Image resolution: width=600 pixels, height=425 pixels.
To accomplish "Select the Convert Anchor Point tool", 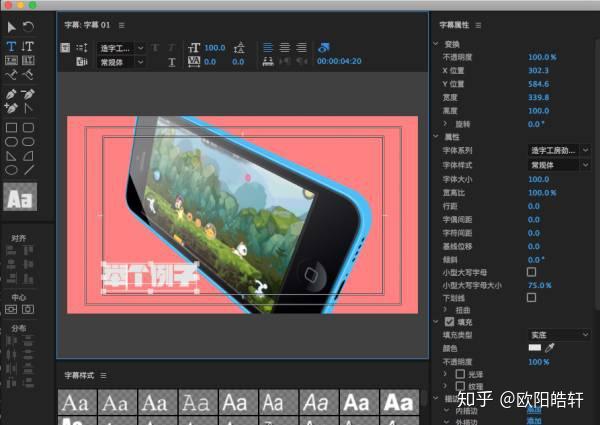I will tap(28, 108).
